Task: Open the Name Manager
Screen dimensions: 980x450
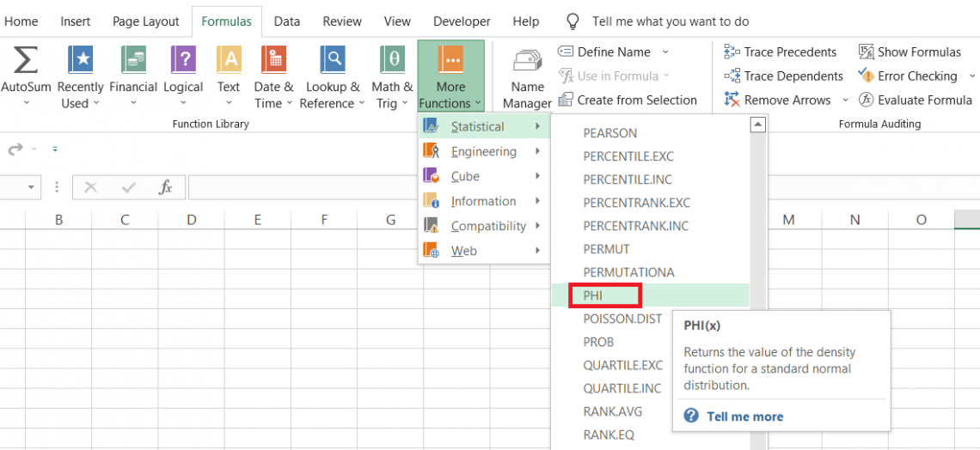Action: (527, 77)
